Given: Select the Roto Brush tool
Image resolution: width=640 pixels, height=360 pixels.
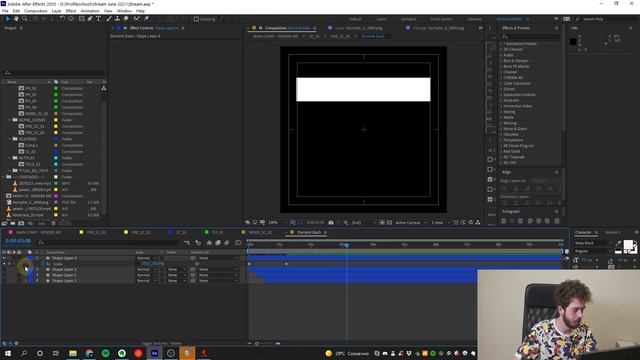Looking at the screenshot, I should [x=137, y=19].
